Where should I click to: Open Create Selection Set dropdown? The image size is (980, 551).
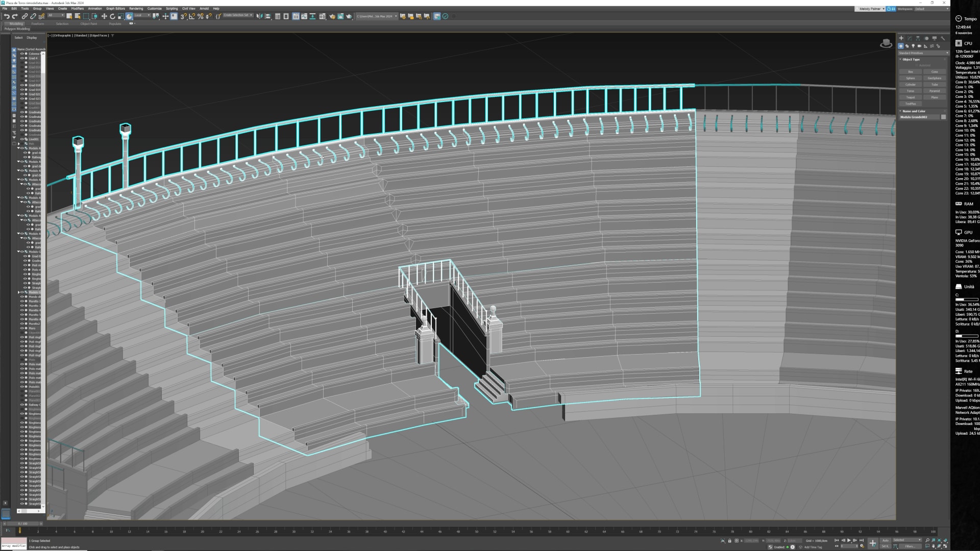click(238, 15)
